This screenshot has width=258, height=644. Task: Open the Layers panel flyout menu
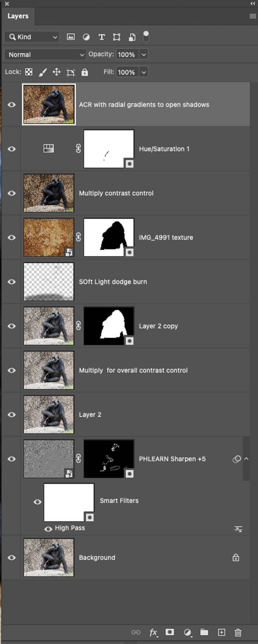[x=252, y=16]
